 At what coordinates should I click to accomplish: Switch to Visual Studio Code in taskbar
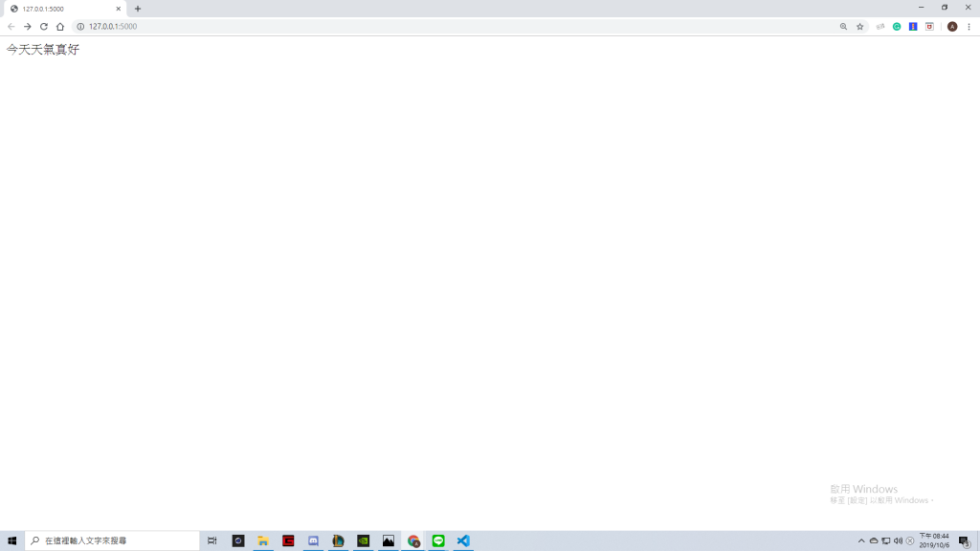tap(463, 540)
